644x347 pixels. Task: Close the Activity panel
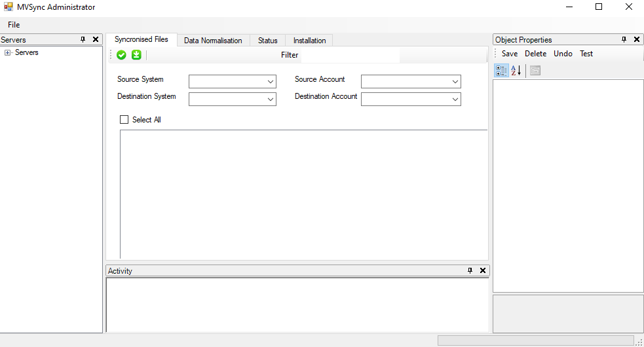pos(483,270)
